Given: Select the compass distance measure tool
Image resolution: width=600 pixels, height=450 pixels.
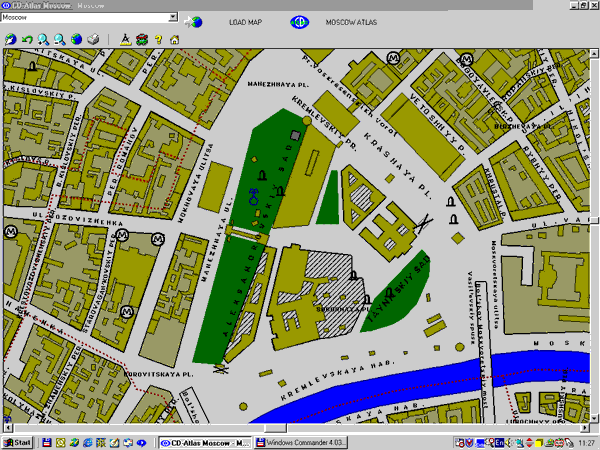Looking at the screenshot, I should pyautogui.click(x=126, y=39).
